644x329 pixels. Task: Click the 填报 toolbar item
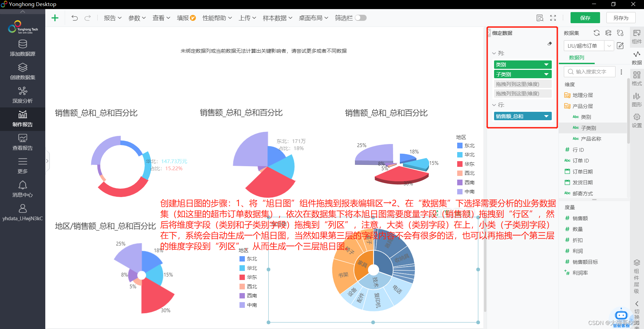[x=186, y=18]
